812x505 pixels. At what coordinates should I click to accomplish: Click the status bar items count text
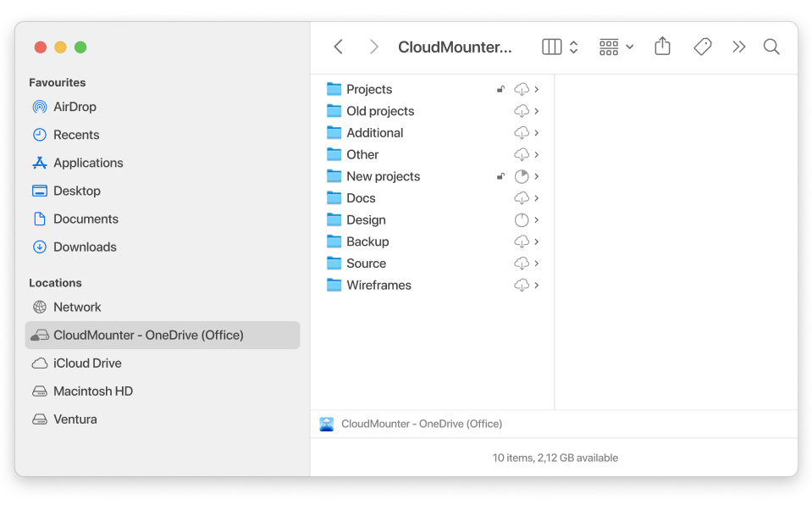(555, 458)
